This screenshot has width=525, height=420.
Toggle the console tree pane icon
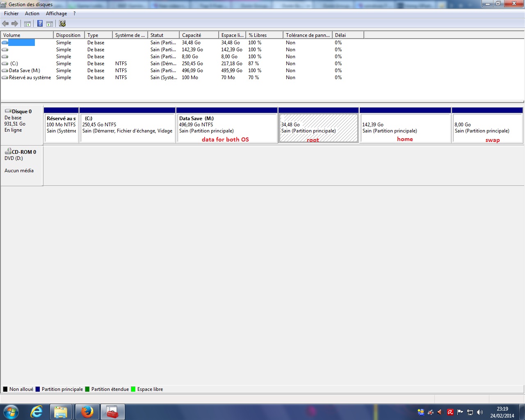[27, 24]
